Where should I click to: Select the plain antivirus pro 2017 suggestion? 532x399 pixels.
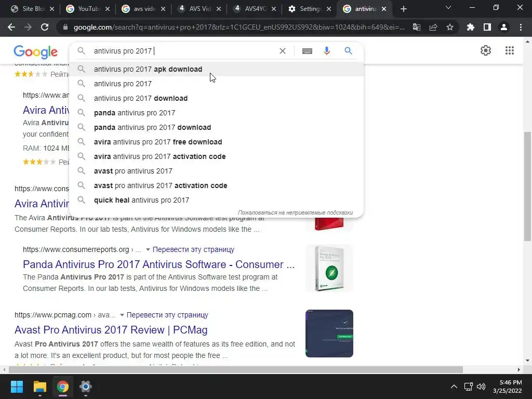(217, 84)
